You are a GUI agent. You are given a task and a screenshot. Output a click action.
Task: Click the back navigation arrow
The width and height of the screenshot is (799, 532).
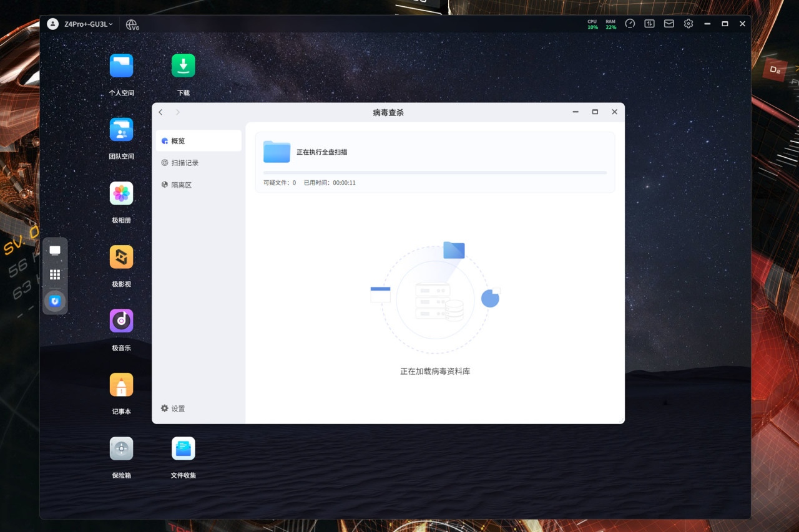click(x=160, y=112)
